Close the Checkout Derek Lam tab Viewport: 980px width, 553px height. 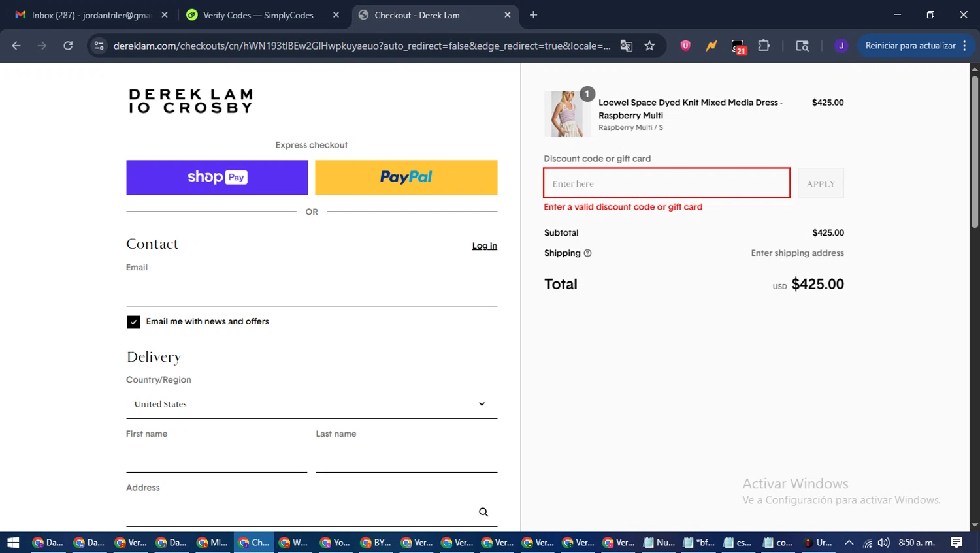pyautogui.click(x=508, y=15)
